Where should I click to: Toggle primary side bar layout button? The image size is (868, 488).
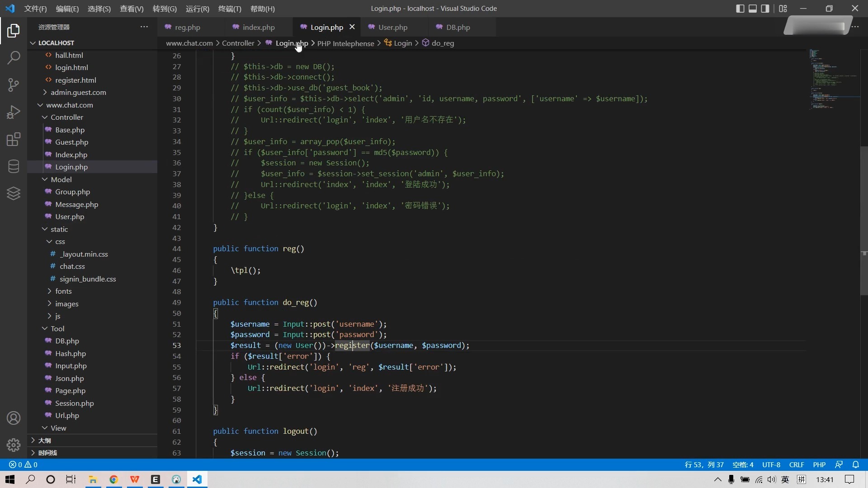(740, 9)
